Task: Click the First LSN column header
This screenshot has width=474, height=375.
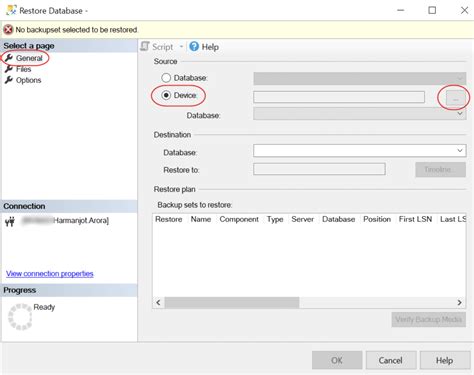Action: click(x=415, y=219)
